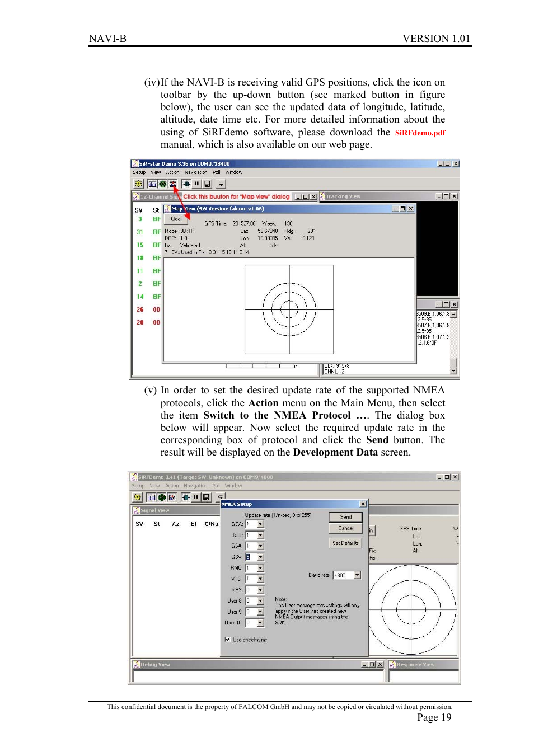The image size is (534, 756).
Task: Click the connect plug icon in SiRFstar Demo 3.36 toolbar
Action: [x=186, y=184]
